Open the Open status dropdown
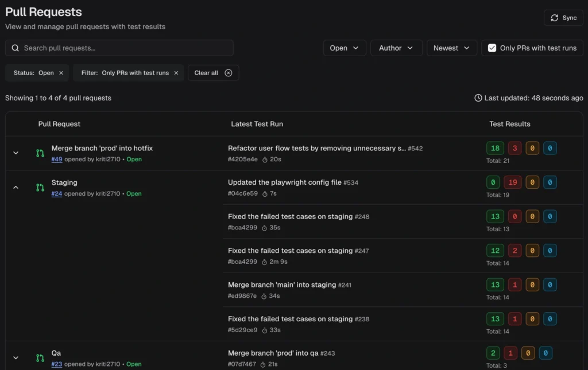Image resolution: width=588 pixels, height=370 pixels. 345,48
